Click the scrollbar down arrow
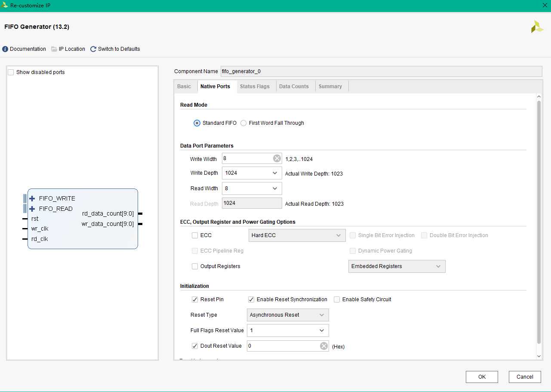 539,356
